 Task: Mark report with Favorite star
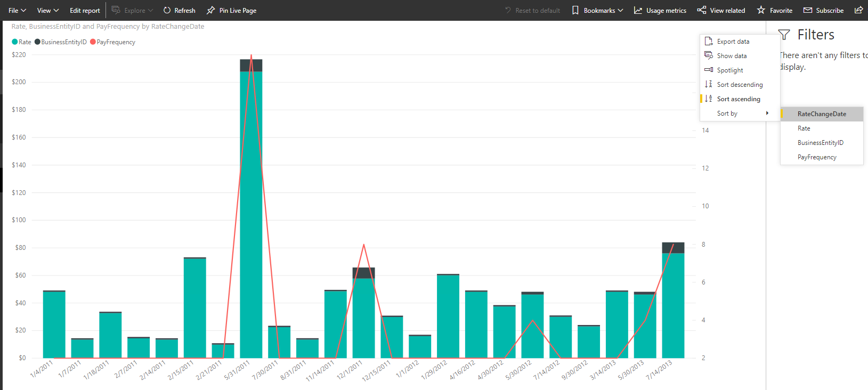click(x=761, y=10)
